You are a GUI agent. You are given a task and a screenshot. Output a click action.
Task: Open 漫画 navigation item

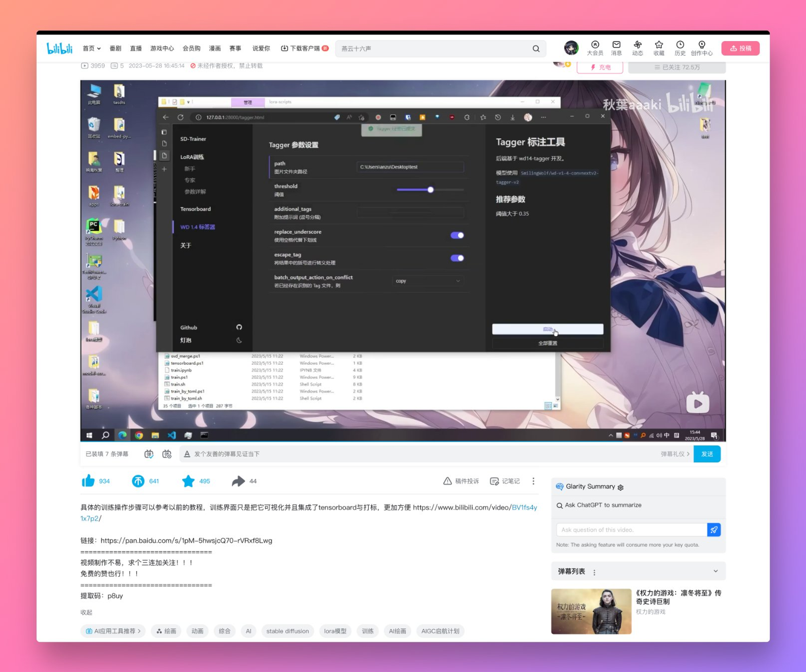215,48
